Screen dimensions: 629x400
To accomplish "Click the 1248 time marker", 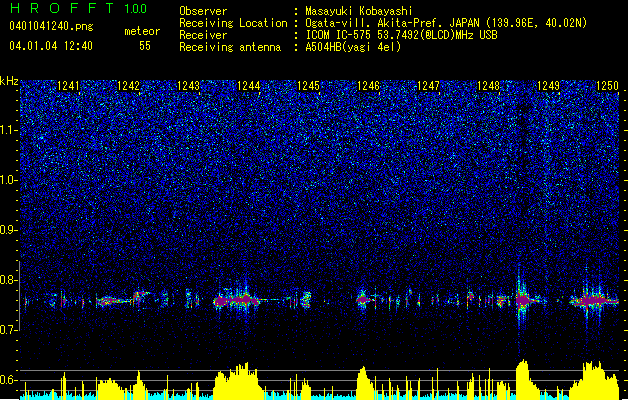I will click(x=488, y=85).
